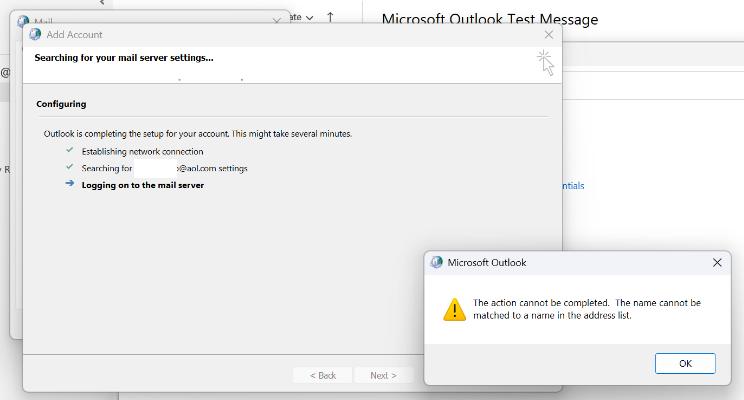Click 'Searching for your mail server settings...' heading
The height and width of the screenshot is (400, 744).
coord(124,57)
